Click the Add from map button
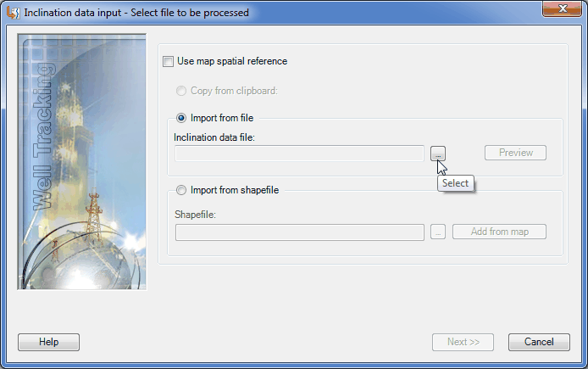The width and height of the screenshot is (588, 369). pyautogui.click(x=500, y=232)
